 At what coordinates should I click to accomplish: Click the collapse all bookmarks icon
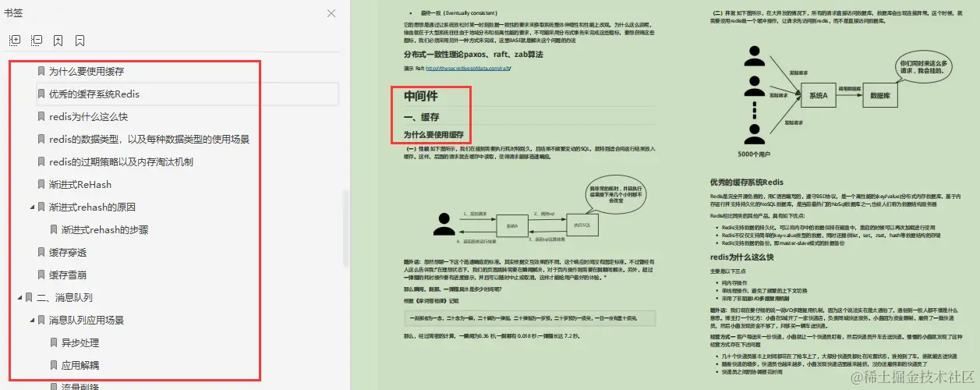click(37, 40)
